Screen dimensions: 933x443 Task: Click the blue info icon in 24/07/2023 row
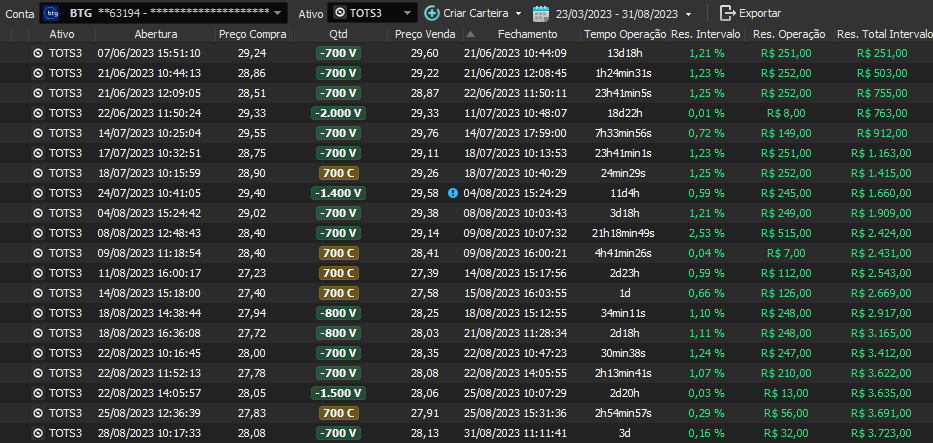coord(453,192)
